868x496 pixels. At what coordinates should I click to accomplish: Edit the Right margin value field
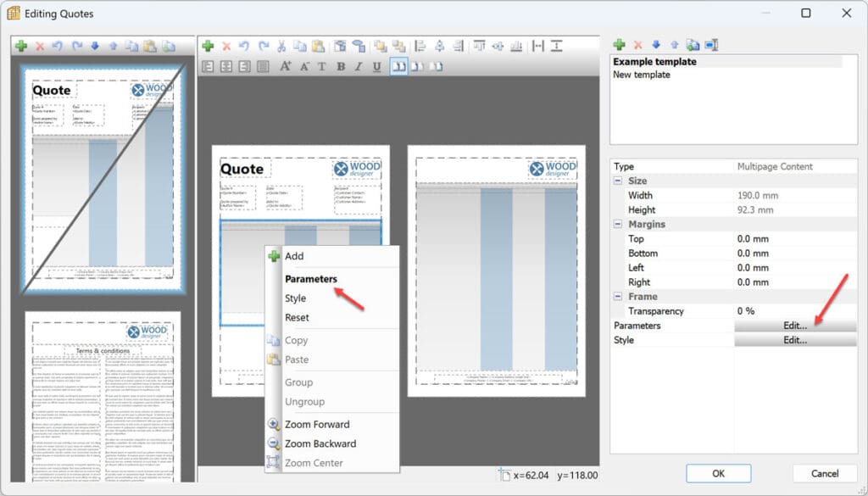point(795,281)
